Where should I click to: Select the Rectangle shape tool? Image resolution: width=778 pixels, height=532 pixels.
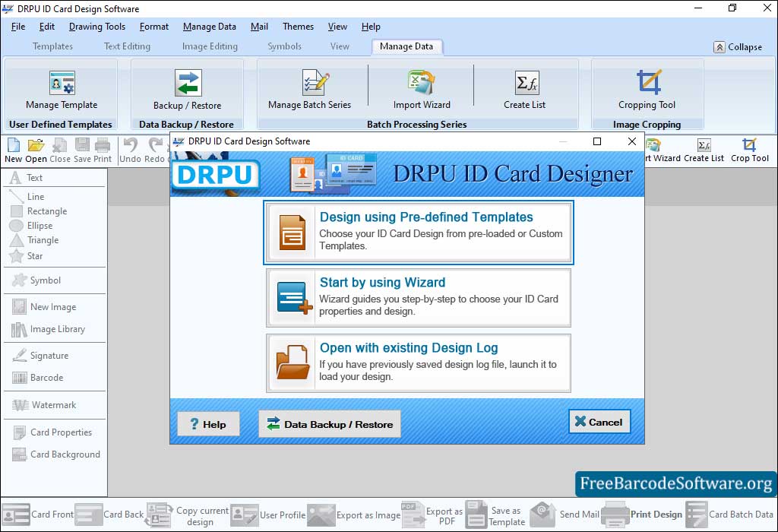(39, 211)
